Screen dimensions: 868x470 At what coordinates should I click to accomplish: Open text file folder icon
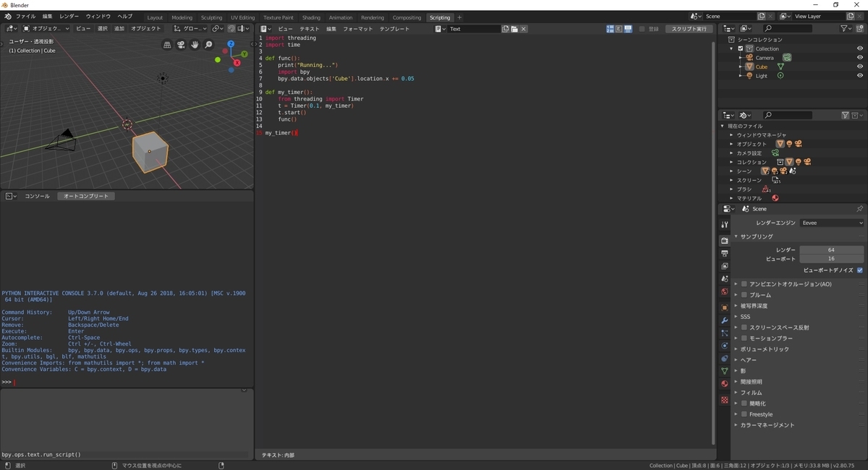514,29
